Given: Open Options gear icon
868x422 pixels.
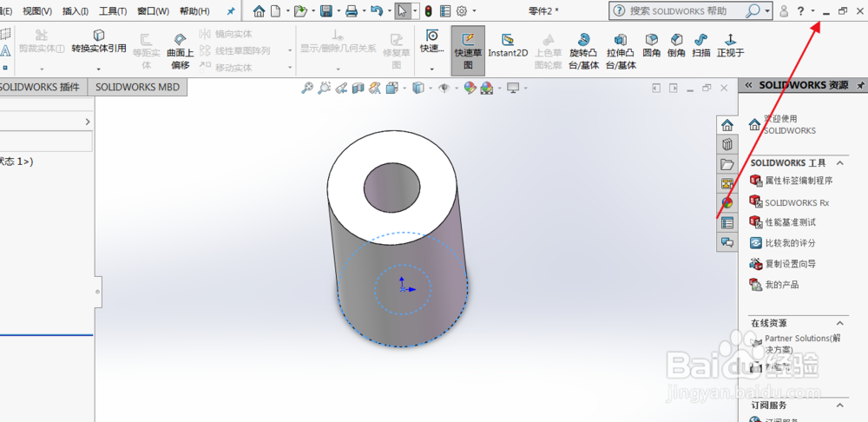Looking at the screenshot, I should pyautogui.click(x=462, y=11).
